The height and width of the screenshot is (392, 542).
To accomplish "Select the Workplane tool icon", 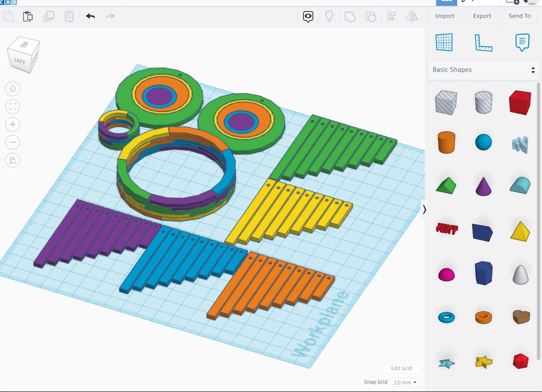I will 444,42.
